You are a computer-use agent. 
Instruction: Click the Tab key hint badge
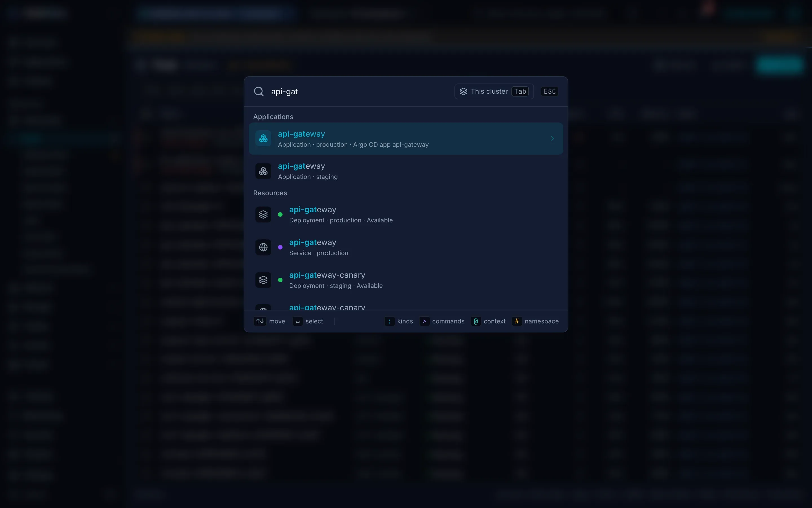(x=520, y=91)
